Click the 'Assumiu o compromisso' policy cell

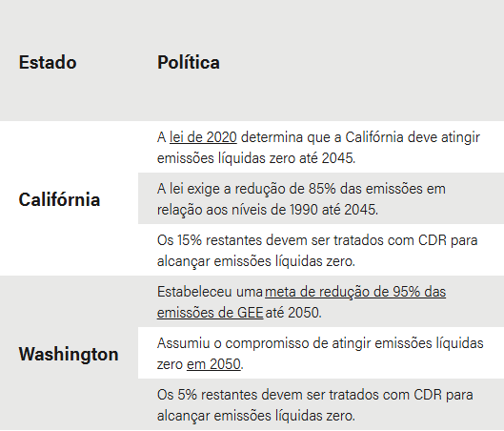click(x=321, y=353)
